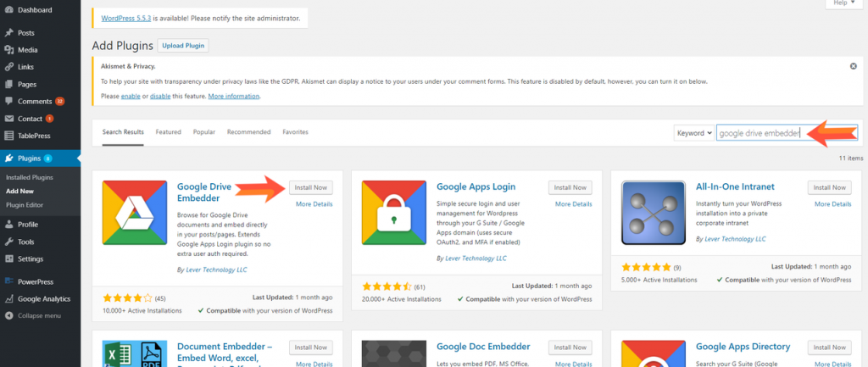The width and height of the screenshot is (868, 367).
Task: Open Installed Plugins submenu item
Action: click(30, 178)
